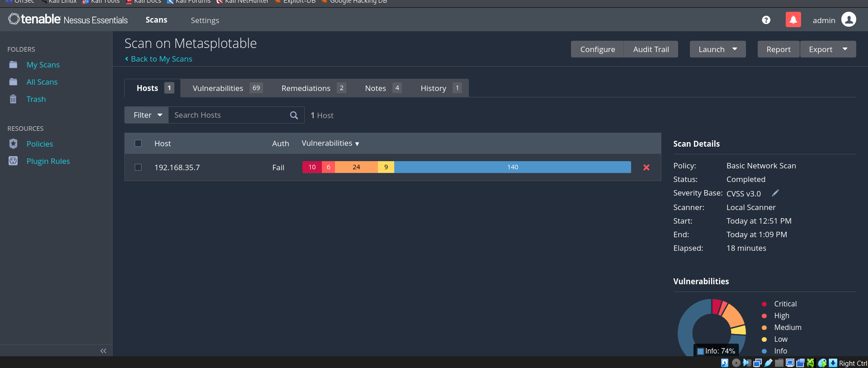Delete host 192.168.35.7 with red X

(646, 167)
